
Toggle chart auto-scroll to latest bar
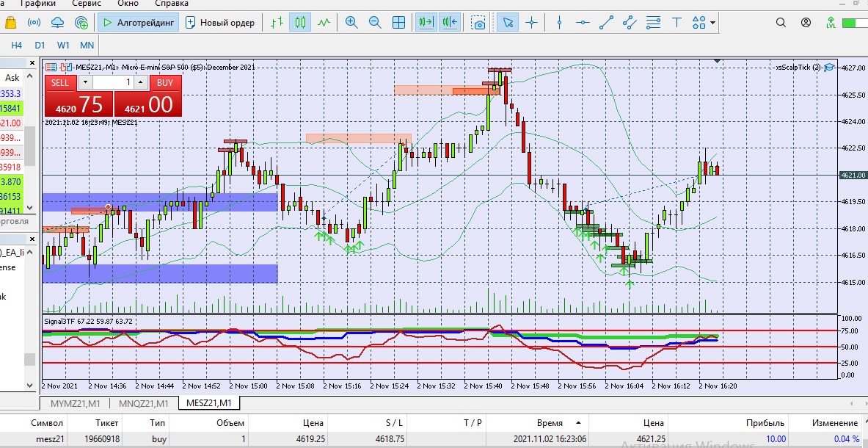pyautogui.click(x=426, y=23)
